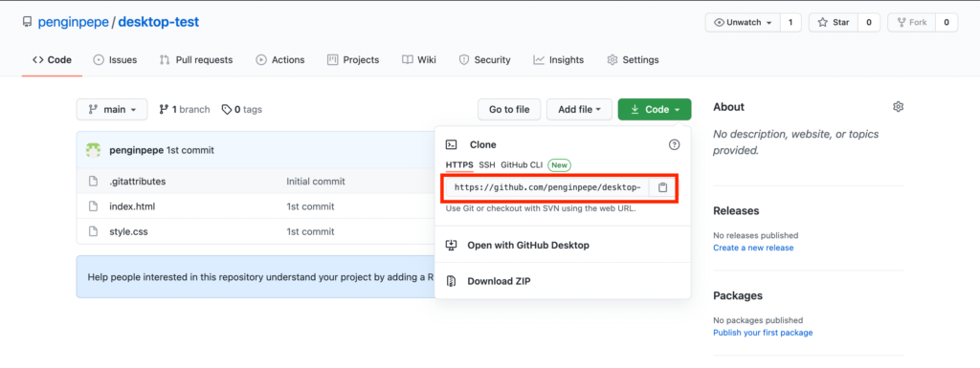Open with GitHub Desktop
This screenshot has height=368, width=980.
528,245
